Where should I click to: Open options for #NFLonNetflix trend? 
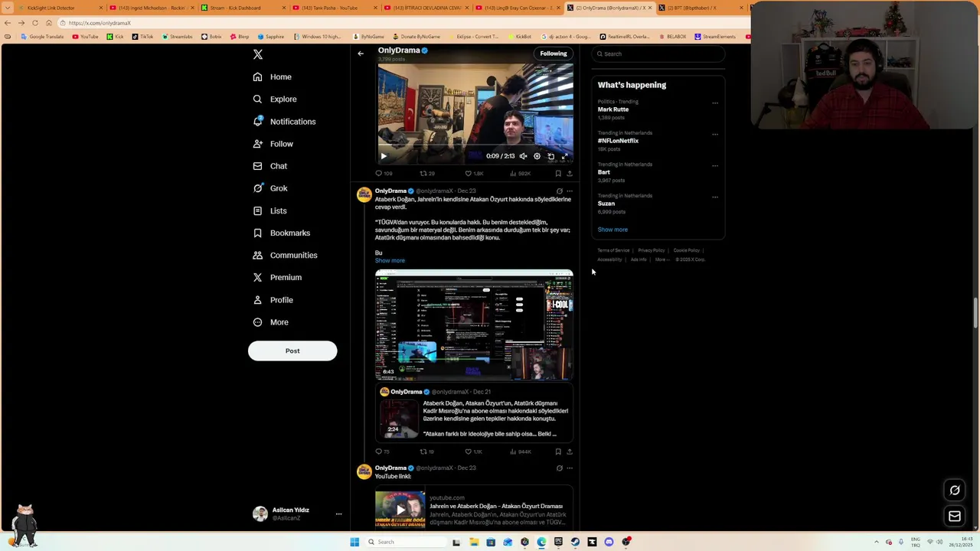[x=715, y=134]
